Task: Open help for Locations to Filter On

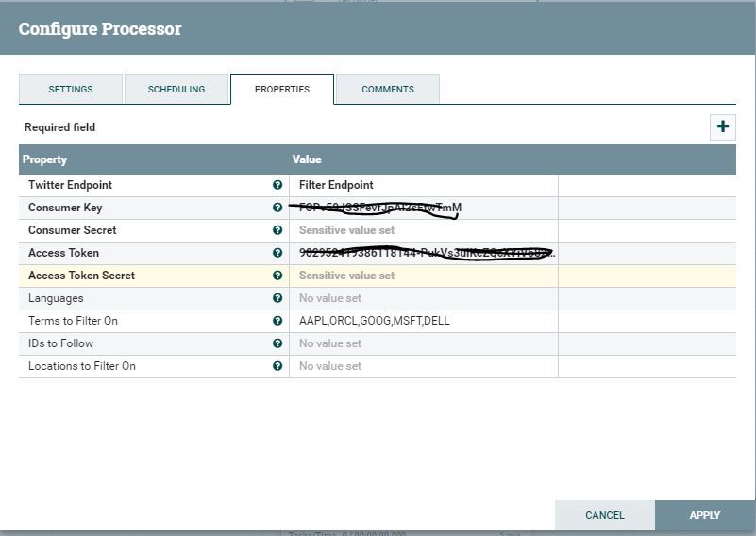Action: (x=277, y=366)
